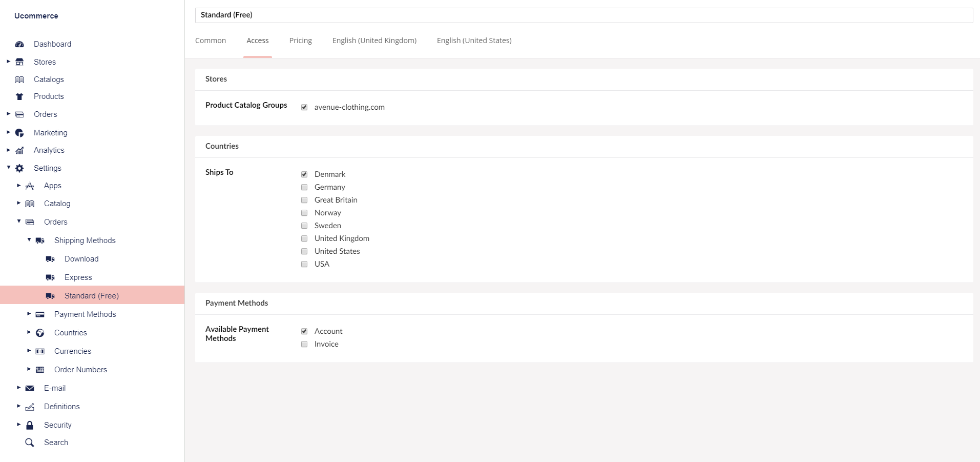Image resolution: width=980 pixels, height=462 pixels.
Task: Expand the Apps node arrow
Action: pos(18,185)
